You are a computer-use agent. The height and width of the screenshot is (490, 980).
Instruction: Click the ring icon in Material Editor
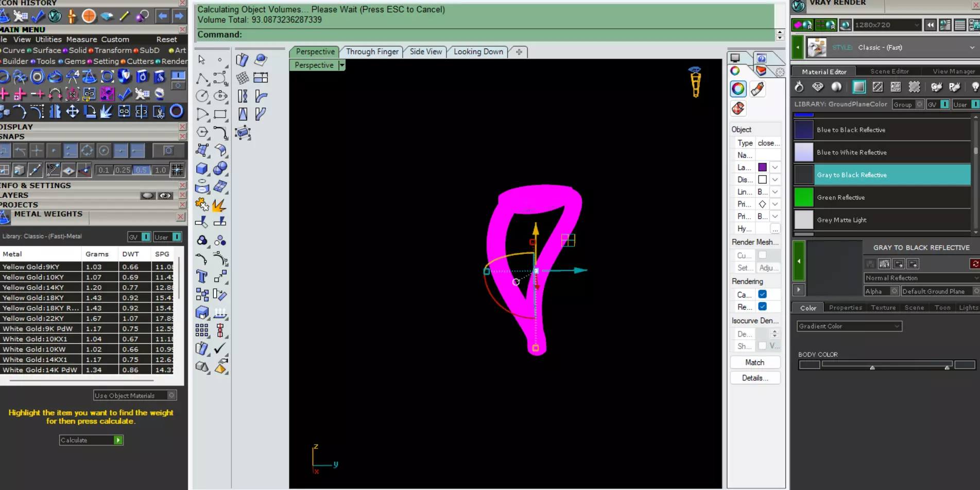click(799, 87)
